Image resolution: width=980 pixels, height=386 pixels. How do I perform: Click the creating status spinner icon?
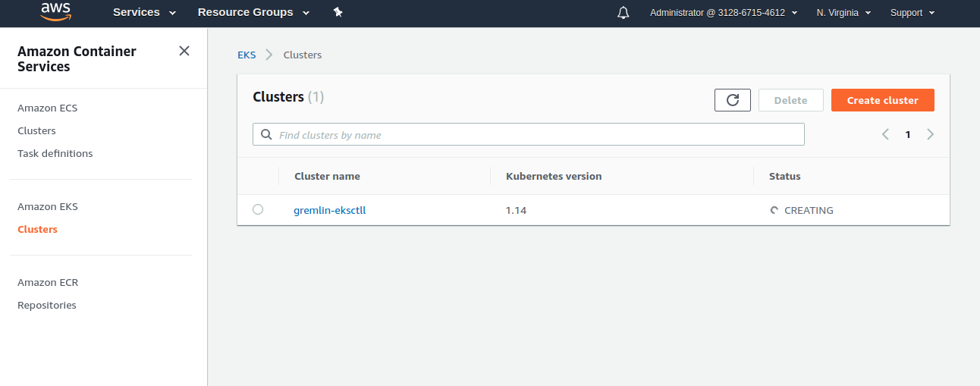point(774,210)
